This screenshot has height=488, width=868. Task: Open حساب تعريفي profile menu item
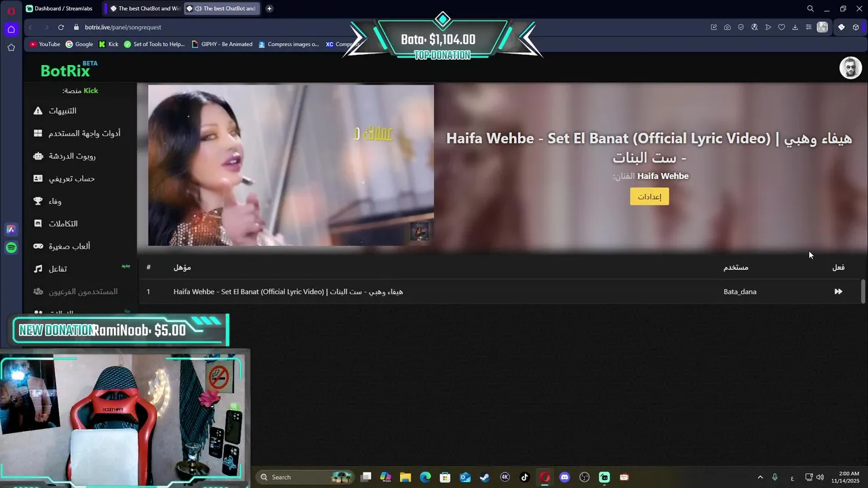click(71, 178)
